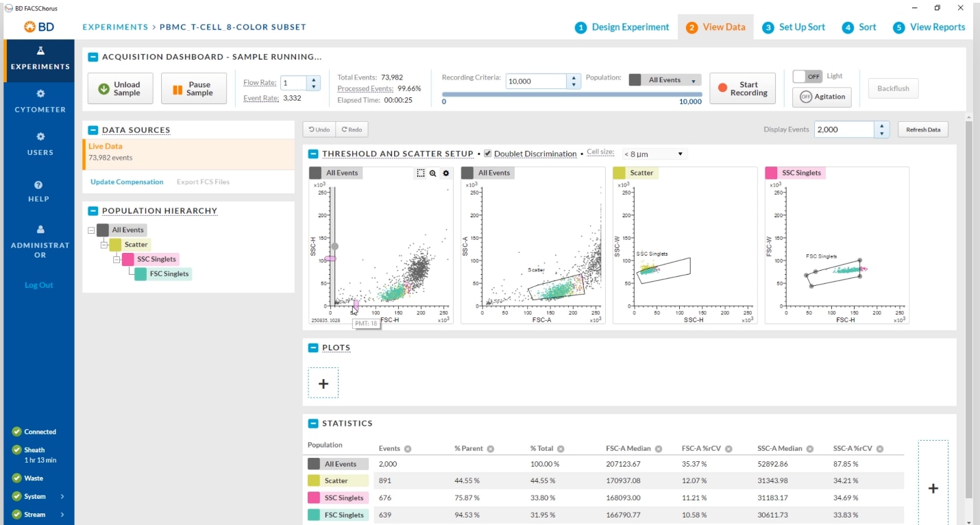Toggle the Light switch
980x525 pixels.
click(x=807, y=77)
